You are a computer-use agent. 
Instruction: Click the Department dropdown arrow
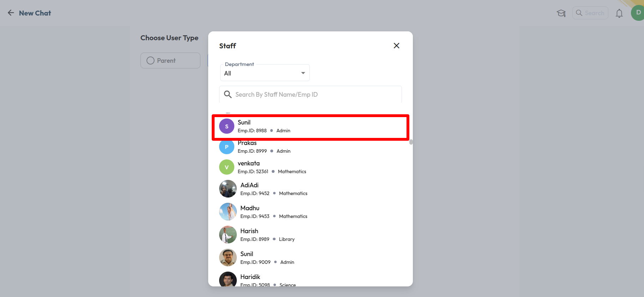(x=303, y=73)
